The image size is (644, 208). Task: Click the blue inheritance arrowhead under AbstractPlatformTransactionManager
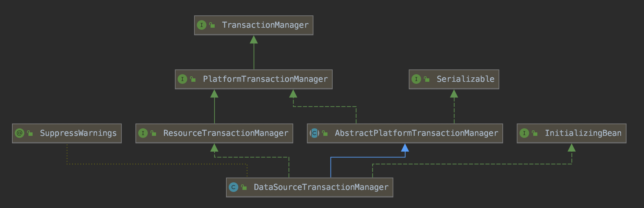[x=405, y=148]
